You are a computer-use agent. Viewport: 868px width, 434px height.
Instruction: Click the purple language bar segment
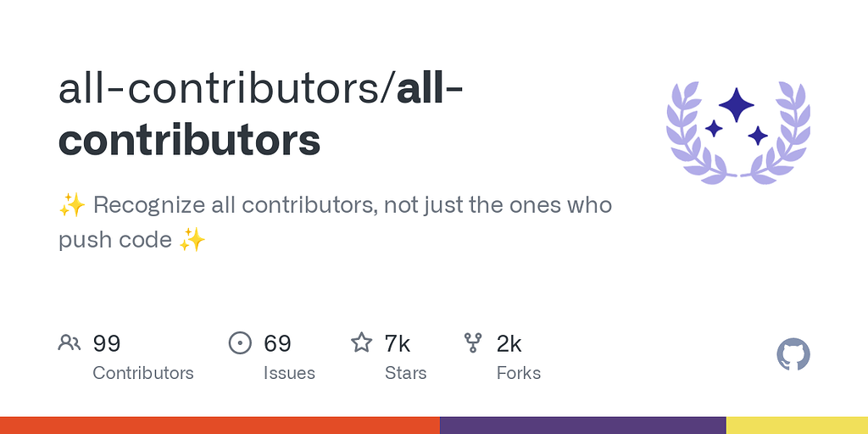tap(583, 426)
